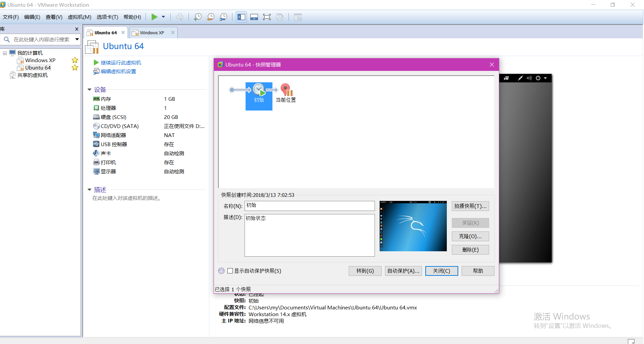The height and width of the screenshot is (344, 644).
Task: Click the 处理器 device row icon
Action: point(96,108)
